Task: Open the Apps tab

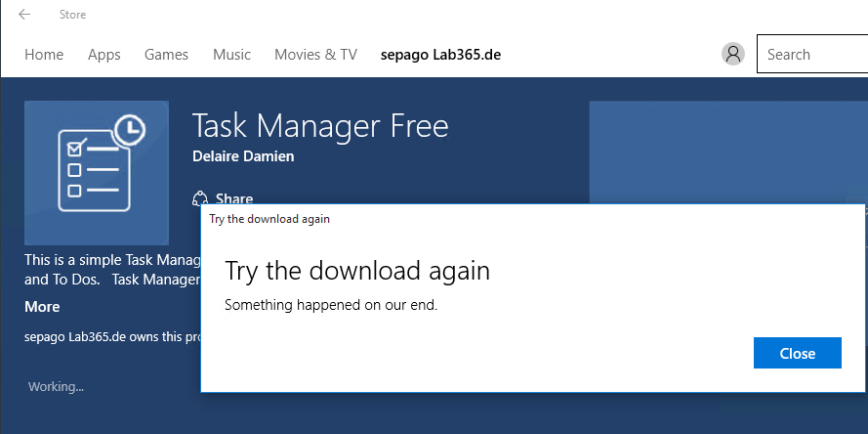Action: 104,55
